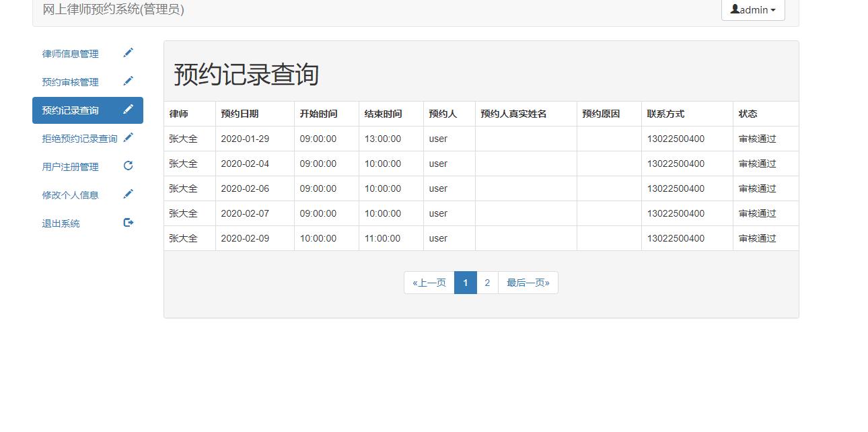Select 退出系统 to log out
This screenshot has height=432, width=868.
click(x=61, y=223)
